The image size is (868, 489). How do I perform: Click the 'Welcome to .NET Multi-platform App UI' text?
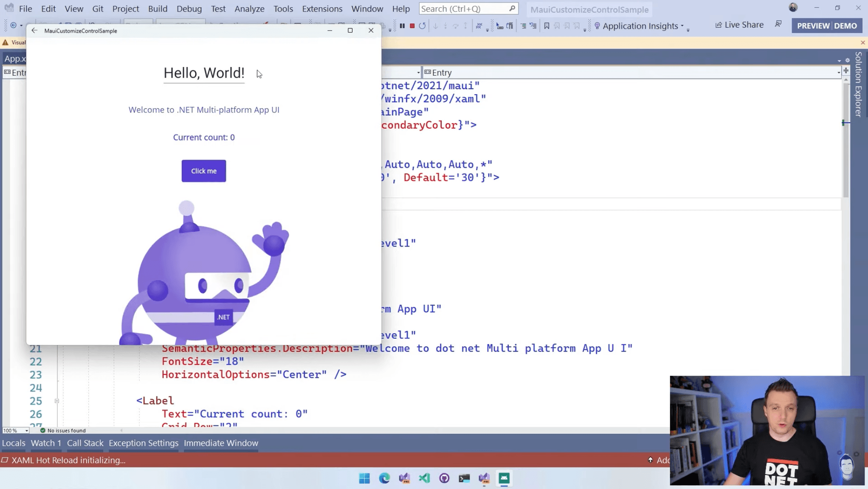click(204, 110)
